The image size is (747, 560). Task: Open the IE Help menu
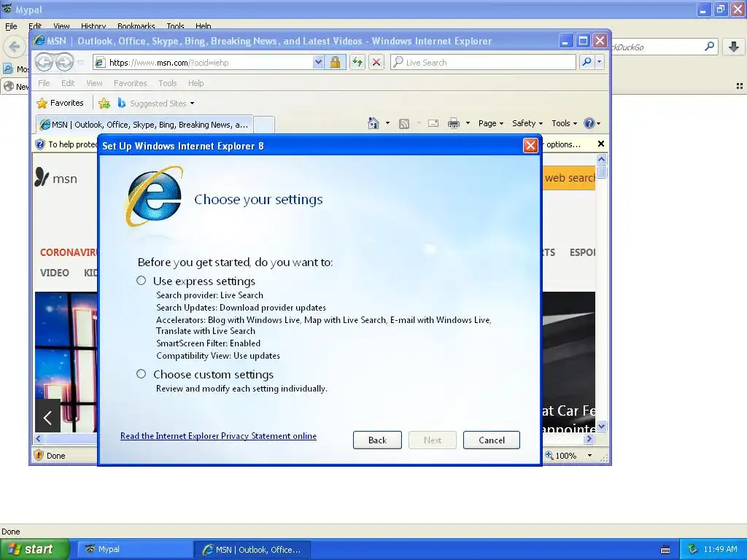click(196, 83)
